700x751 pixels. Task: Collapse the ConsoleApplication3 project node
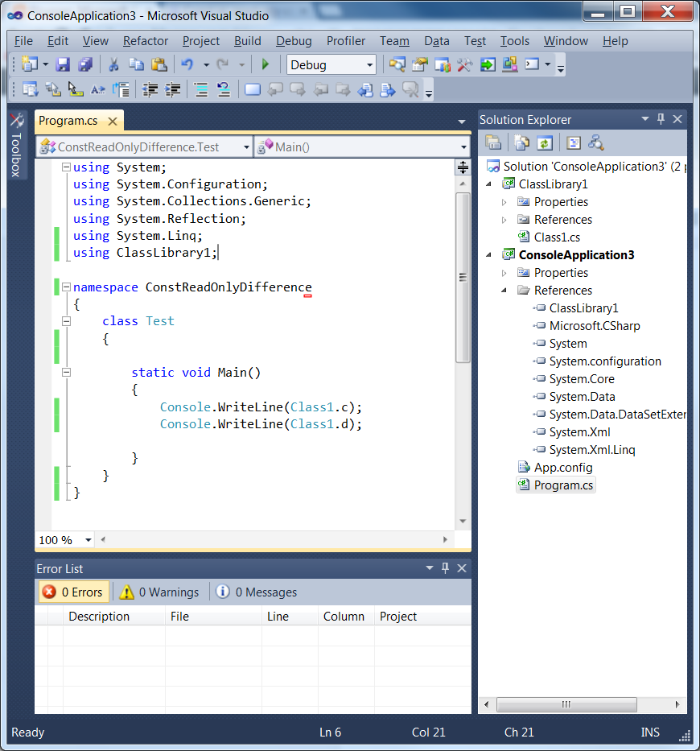click(x=489, y=255)
